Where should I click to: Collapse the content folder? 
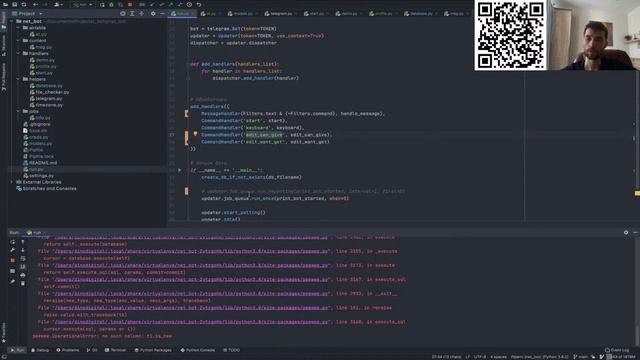18,40
